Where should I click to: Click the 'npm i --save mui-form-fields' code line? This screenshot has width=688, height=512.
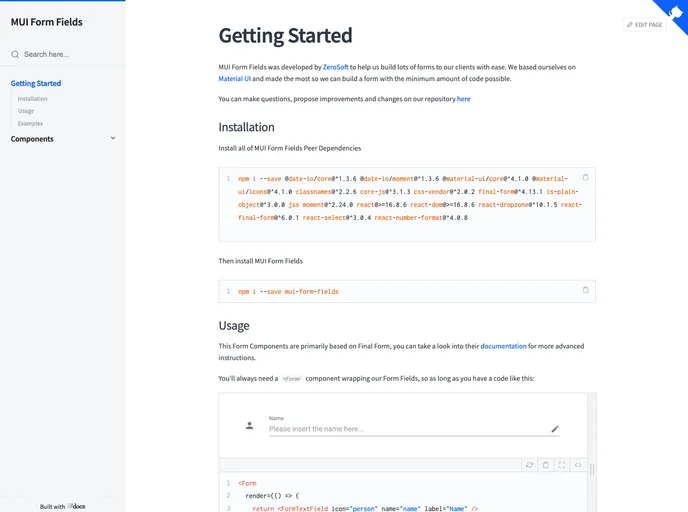point(288,292)
